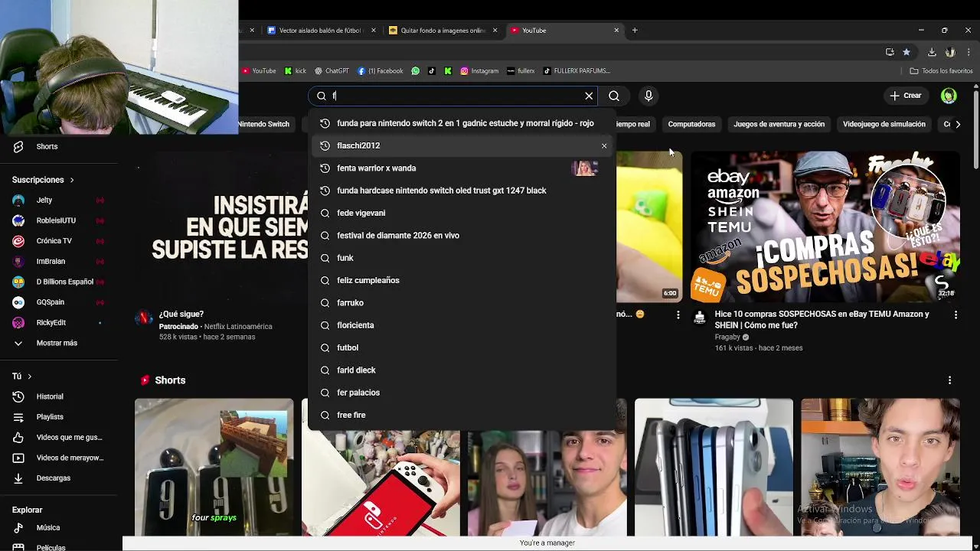Bookmark this page with the star icon
The width and height of the screenshot is (980, 551).
click(906, 52)
